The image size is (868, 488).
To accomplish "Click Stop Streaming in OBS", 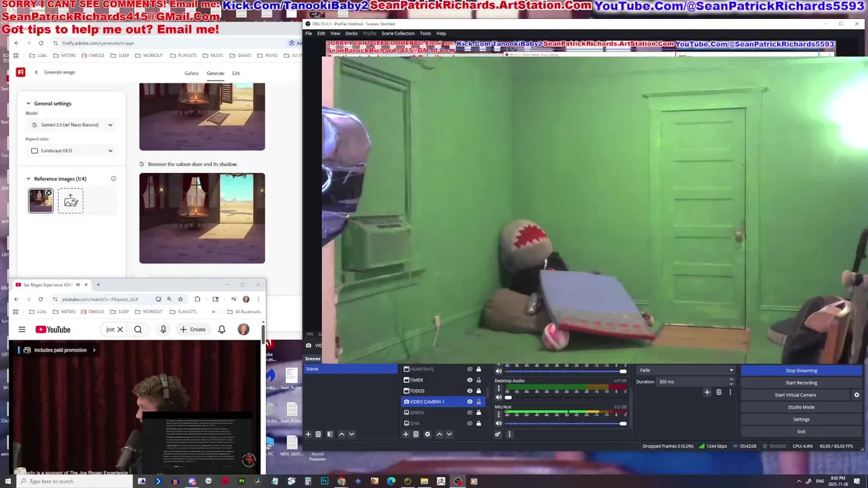I will [x=801, y=371].
